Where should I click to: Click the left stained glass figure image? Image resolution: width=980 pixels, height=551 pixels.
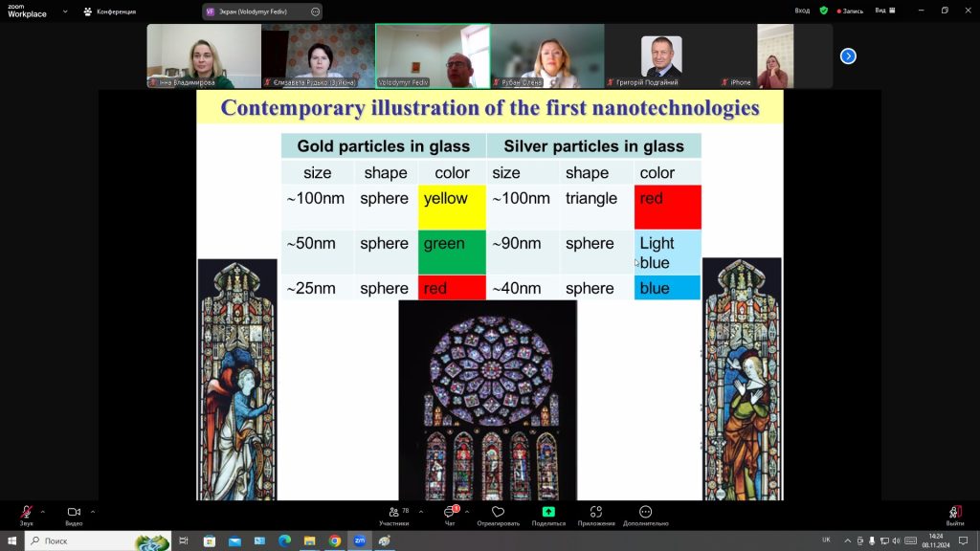[237, 379]
